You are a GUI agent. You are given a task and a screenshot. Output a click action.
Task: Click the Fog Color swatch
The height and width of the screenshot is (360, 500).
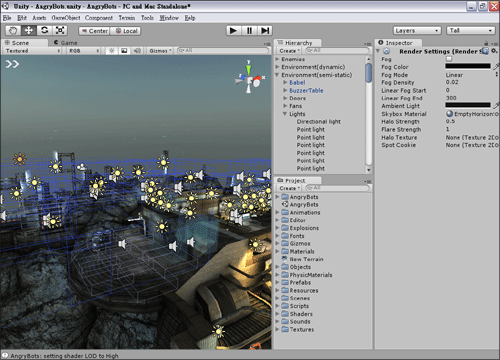pos(468,66)
